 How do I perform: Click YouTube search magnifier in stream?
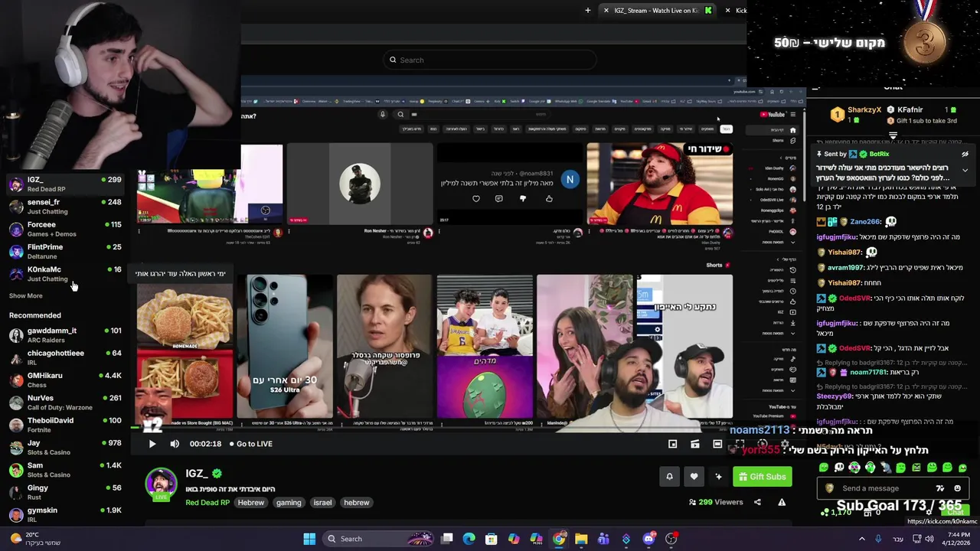(400, 115)
